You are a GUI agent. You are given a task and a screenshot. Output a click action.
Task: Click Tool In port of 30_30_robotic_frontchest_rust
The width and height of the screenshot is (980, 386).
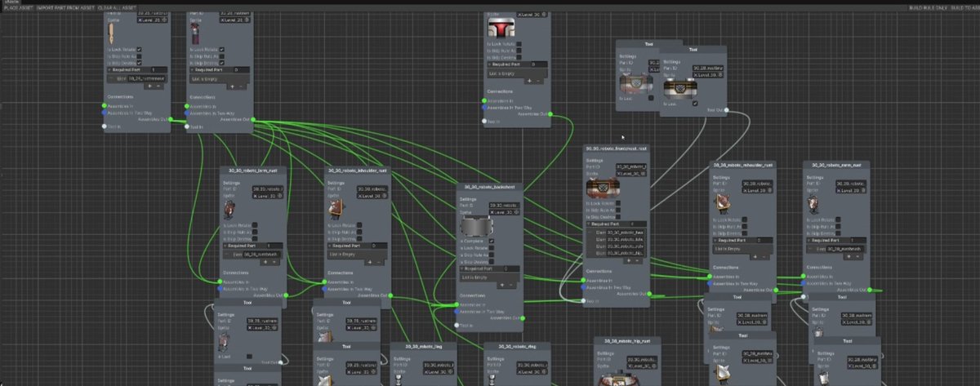(583, 300)
